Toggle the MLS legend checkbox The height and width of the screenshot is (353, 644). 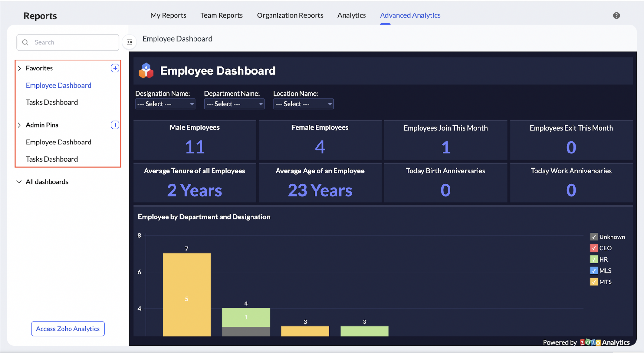pyautogui.click(x=594, y=271)
